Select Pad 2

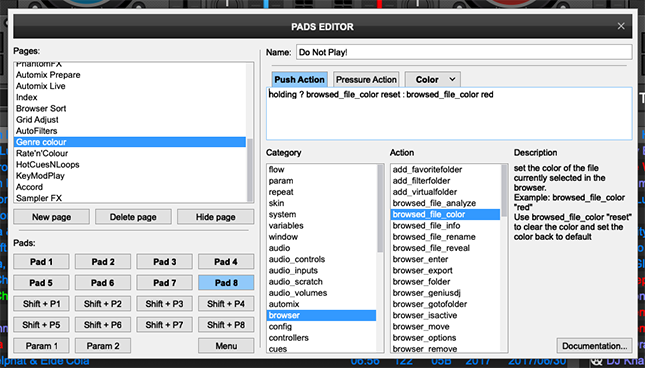point(103,262)
